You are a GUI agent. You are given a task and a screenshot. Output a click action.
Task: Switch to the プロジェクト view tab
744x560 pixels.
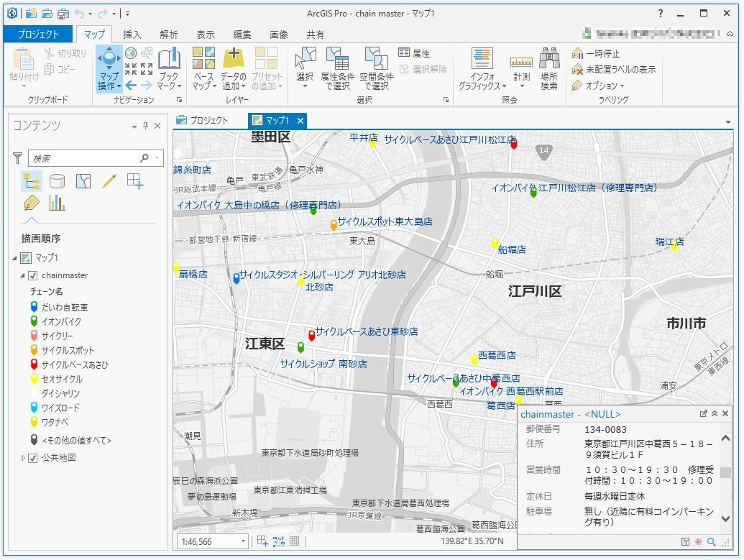[x=202, y=121]
